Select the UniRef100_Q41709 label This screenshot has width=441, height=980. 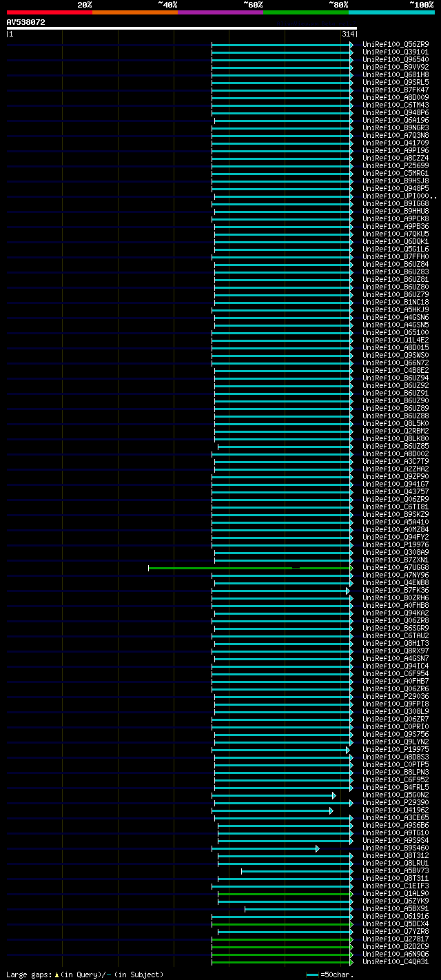coord(396,143)
